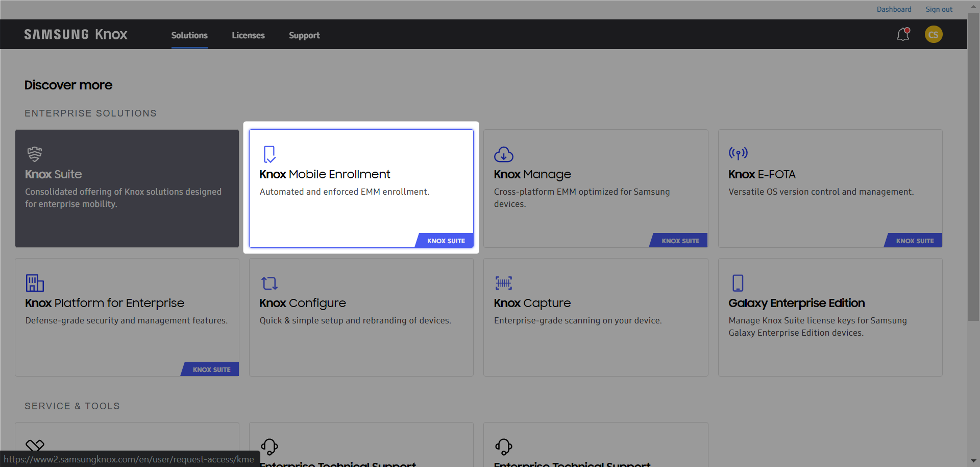Open the Support menu
The height and width of the screenshot is (467, 980).
point(304,35)
